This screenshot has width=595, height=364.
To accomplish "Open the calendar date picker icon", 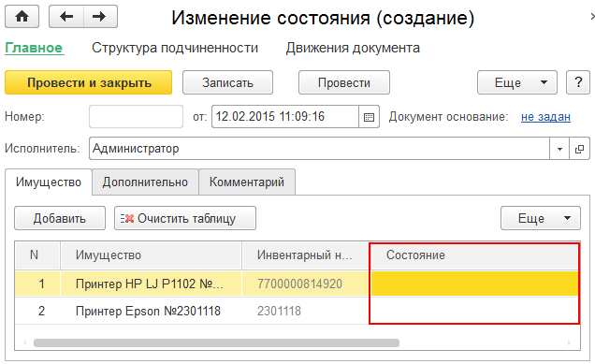I will [x=369, y=117].
